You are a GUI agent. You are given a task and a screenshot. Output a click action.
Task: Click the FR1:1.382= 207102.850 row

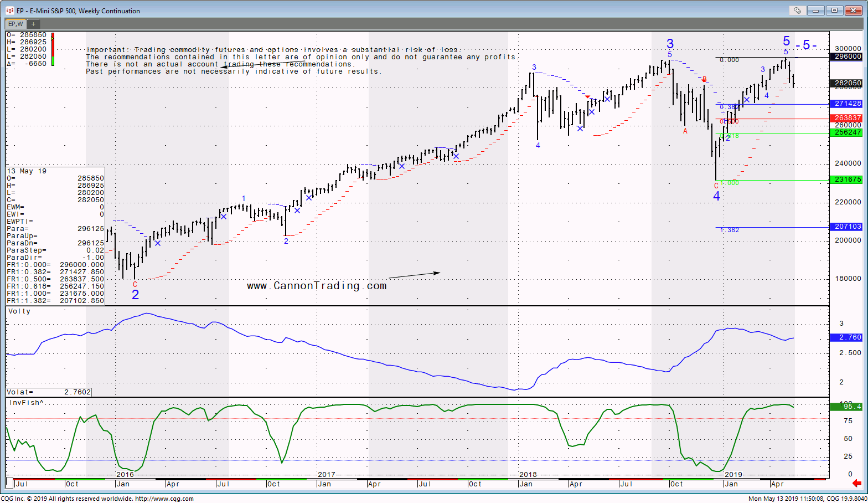pyautogui.click(x=55, y=301)
